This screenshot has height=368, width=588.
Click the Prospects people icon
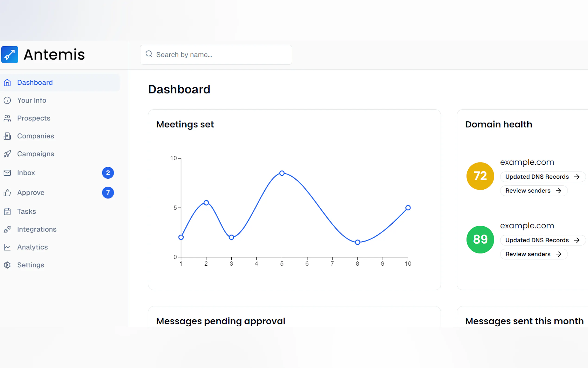pos(7,118)
